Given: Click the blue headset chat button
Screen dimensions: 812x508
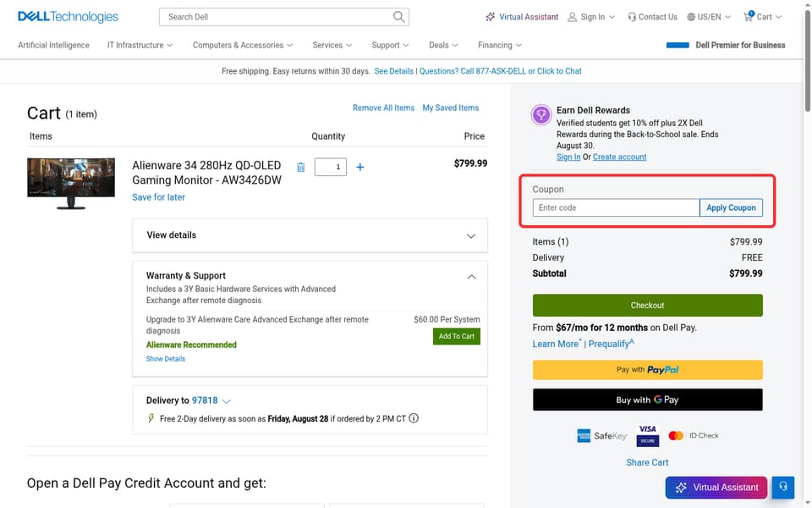Looking at the screenshot, I should [783, 487].
